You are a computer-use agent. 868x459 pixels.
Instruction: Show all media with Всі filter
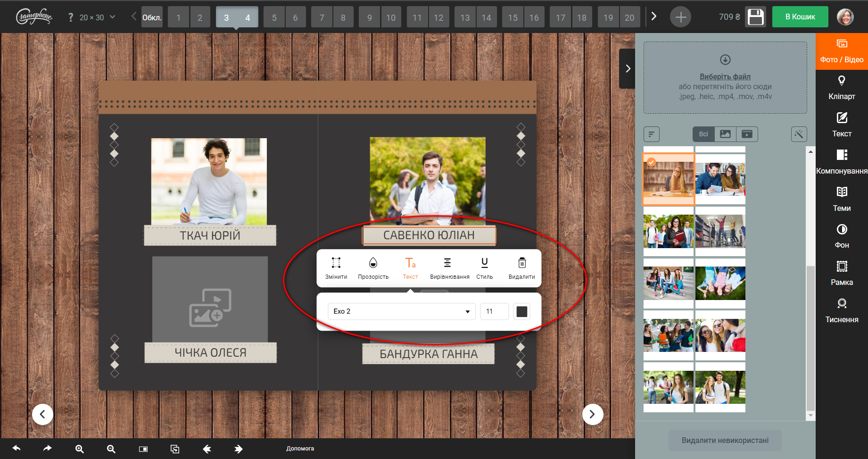click(x=703, y=134)
